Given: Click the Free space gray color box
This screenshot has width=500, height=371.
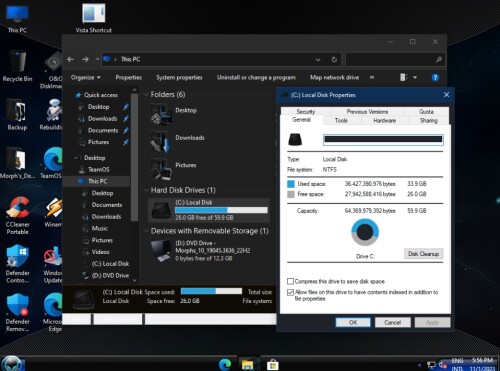Looking at the screenshot, I should (291, 194).
